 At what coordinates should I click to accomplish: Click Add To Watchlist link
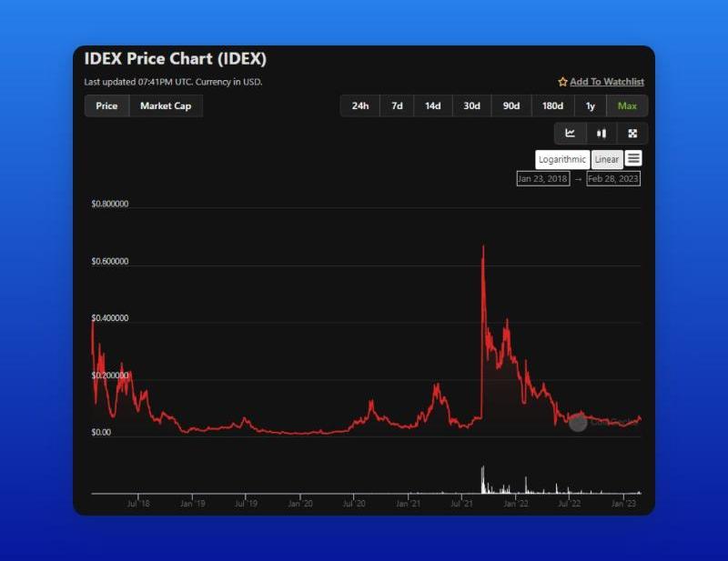[607, 82]
